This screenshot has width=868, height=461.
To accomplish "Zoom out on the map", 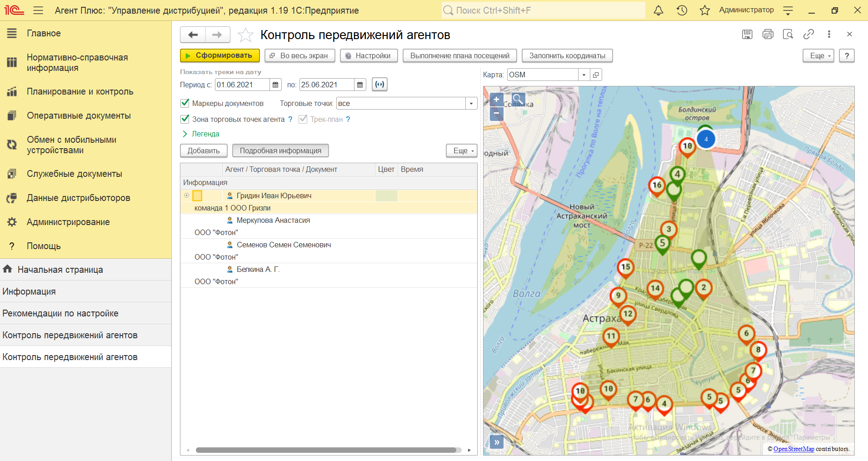I will click(x=497, y=113).
